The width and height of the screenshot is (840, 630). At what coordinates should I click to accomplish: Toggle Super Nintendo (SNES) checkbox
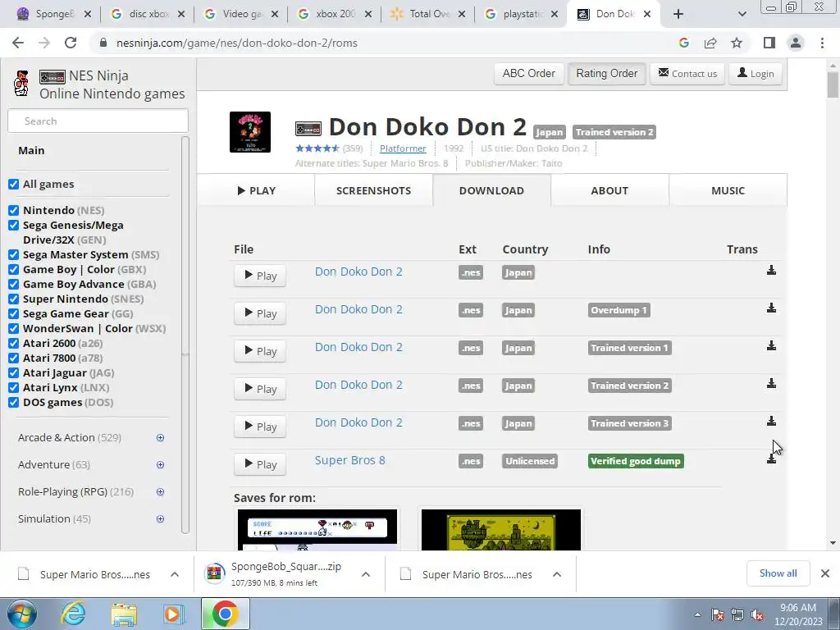(x=13, y=299)
